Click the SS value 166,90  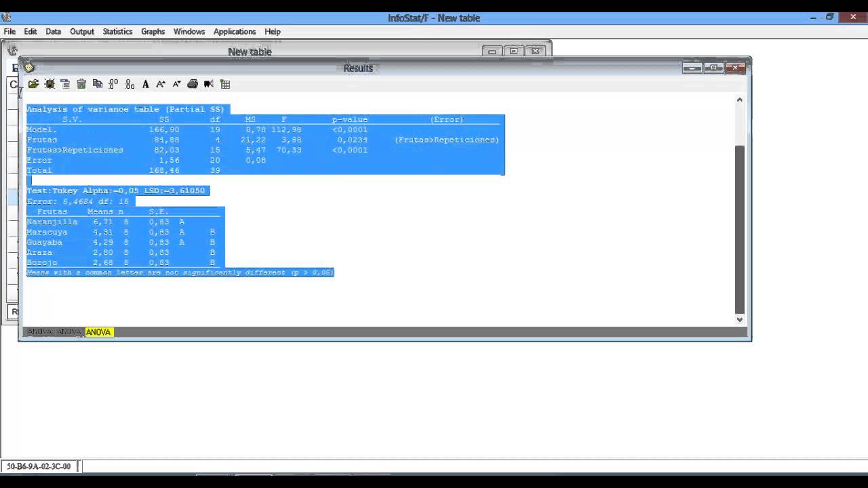(x=164, y=129)
